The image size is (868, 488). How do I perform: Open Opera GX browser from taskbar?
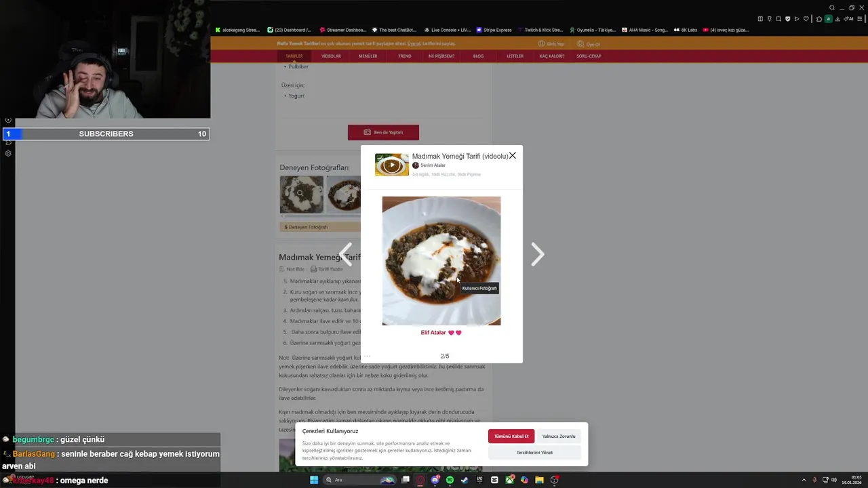click(x=420, y=480)
